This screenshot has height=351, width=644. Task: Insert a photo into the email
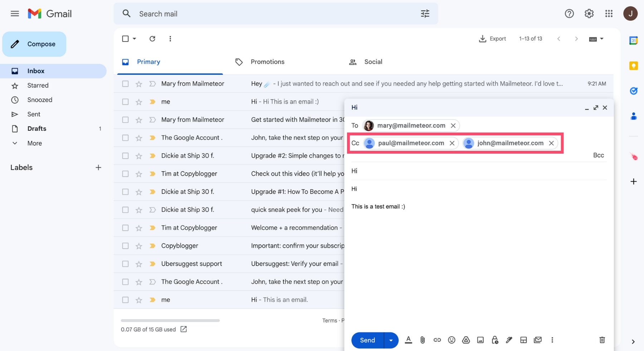click(480, 340)
